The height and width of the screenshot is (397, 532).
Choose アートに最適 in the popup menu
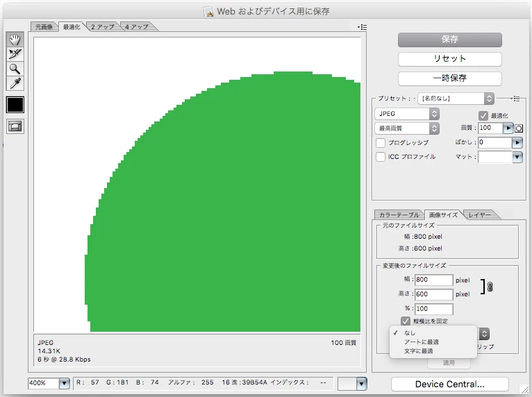(433, 342)
